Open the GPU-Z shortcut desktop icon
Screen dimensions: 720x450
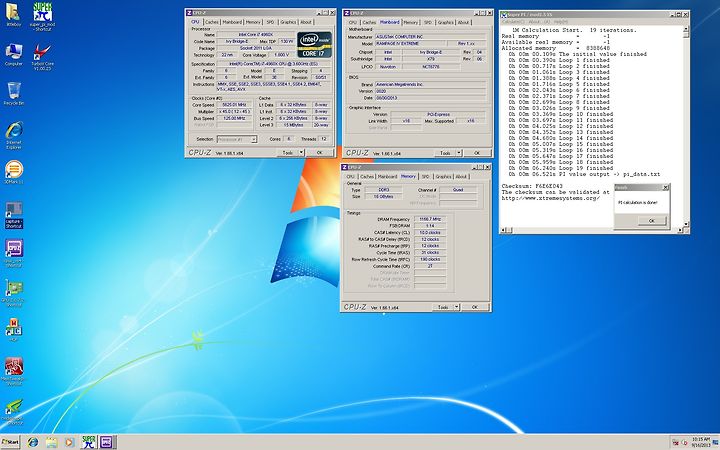[14, 293]
